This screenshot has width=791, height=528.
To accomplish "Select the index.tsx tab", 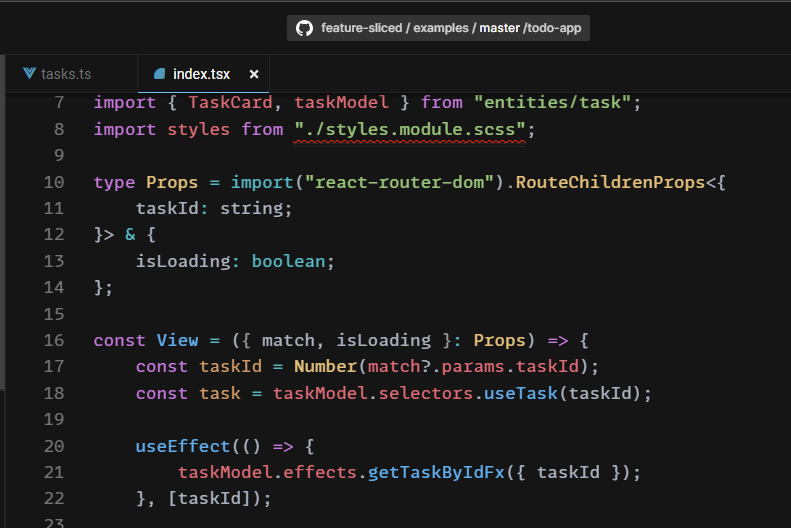I will click(x=201, y=74).
